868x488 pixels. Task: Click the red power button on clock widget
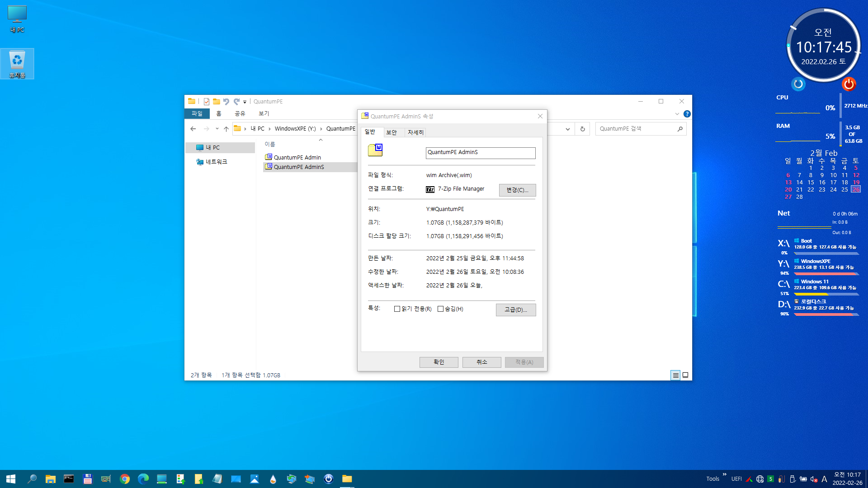coord(849,84)
